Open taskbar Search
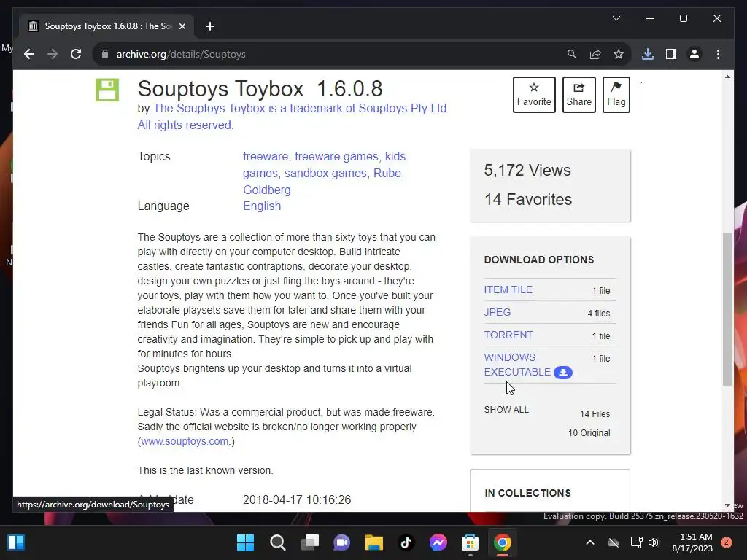Image resolution: width=747 pixels, height=560 pixels. point(278,542)
